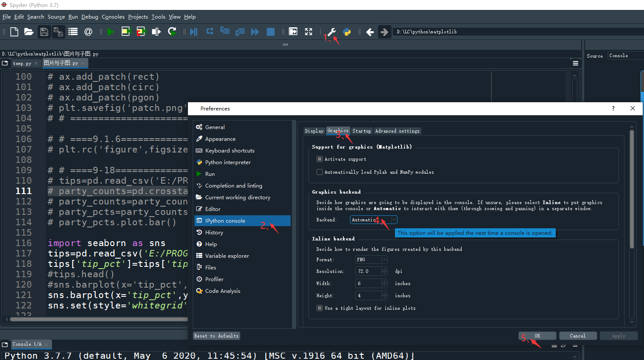This screenshot has height=360, width=644.
Task: Close the Console 1/A tab
Action: pos(46,344)
